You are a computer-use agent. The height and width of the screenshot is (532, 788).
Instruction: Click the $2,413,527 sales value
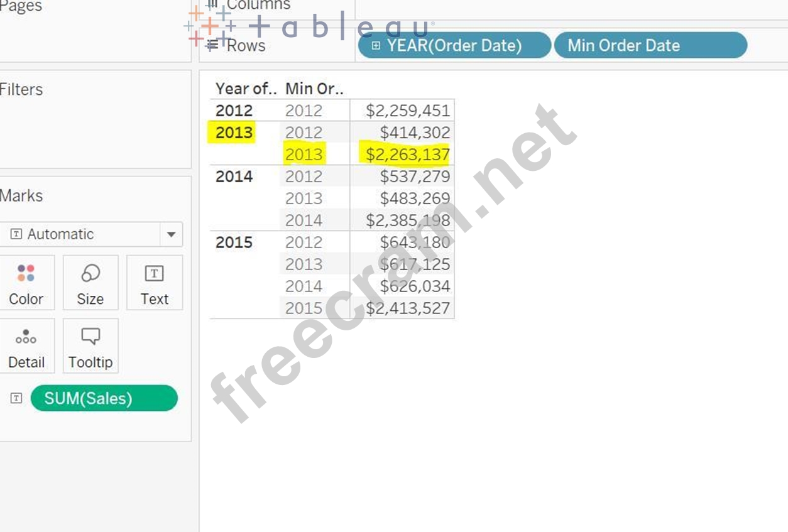[408, 308]
